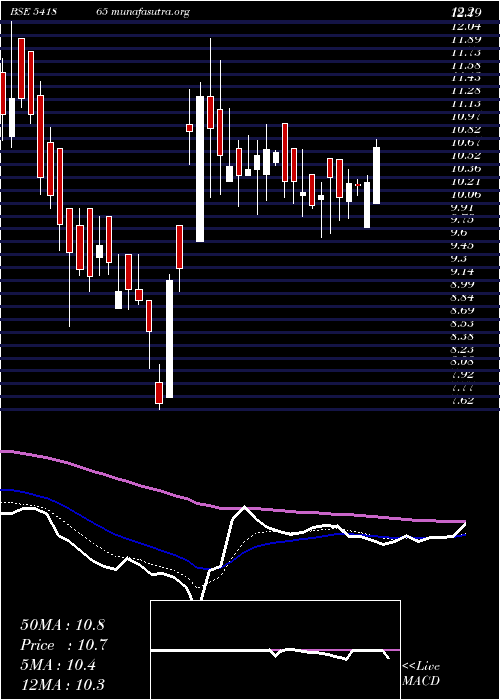Click the "Price : 10.7" readout
The height and width of the screenshot is (700, 500).
click(64, 645)
